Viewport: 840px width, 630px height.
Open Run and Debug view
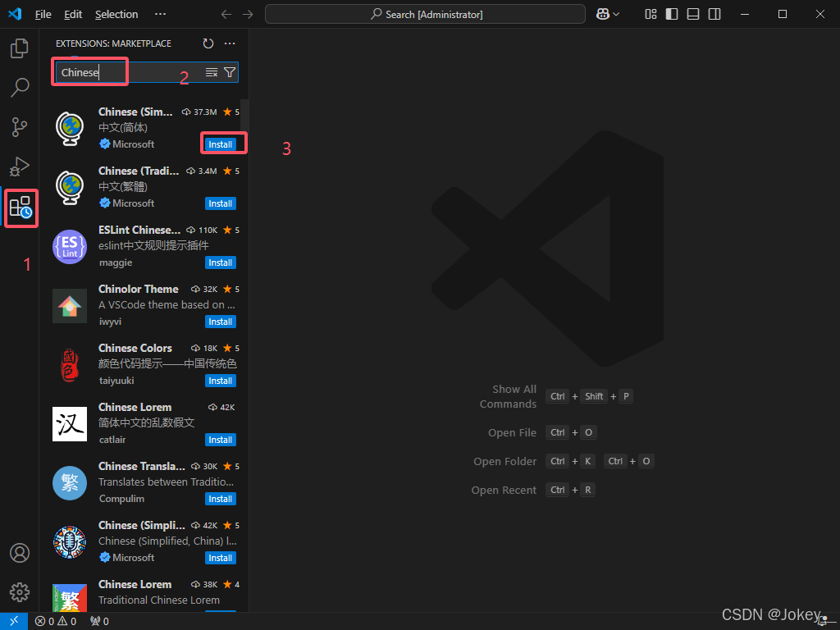[x=20, y=167]
